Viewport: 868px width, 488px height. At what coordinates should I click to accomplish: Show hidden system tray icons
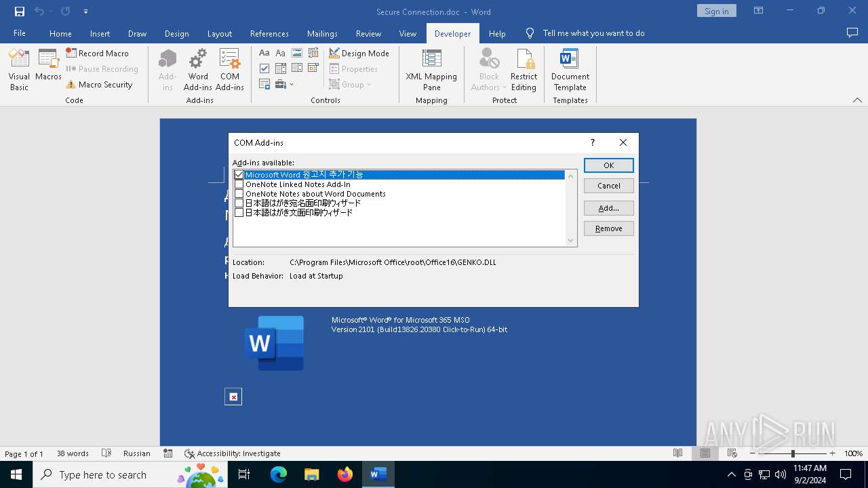731,474
